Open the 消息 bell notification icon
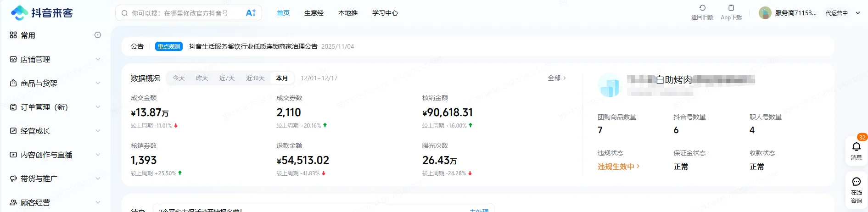This screenshot has height=212, width=868. click(x=856, y=146)
